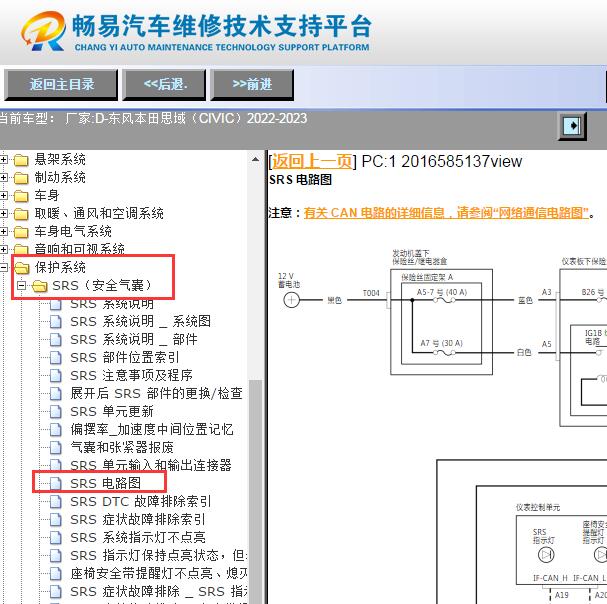Viewport: 607px width, 604px height.
Task: Open SRS 部件位置索引 document
Action: click(x=125, y=357)
